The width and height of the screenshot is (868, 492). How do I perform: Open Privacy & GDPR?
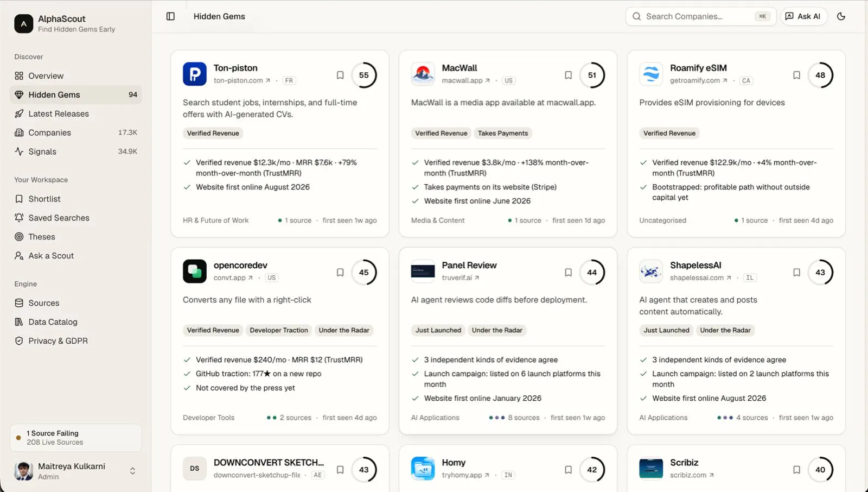(x=75, y=341)
